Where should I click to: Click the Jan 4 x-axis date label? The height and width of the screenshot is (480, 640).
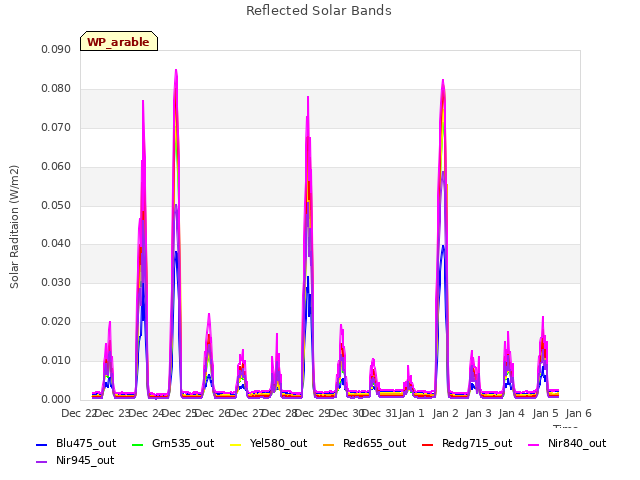click(x=511, y=413)
